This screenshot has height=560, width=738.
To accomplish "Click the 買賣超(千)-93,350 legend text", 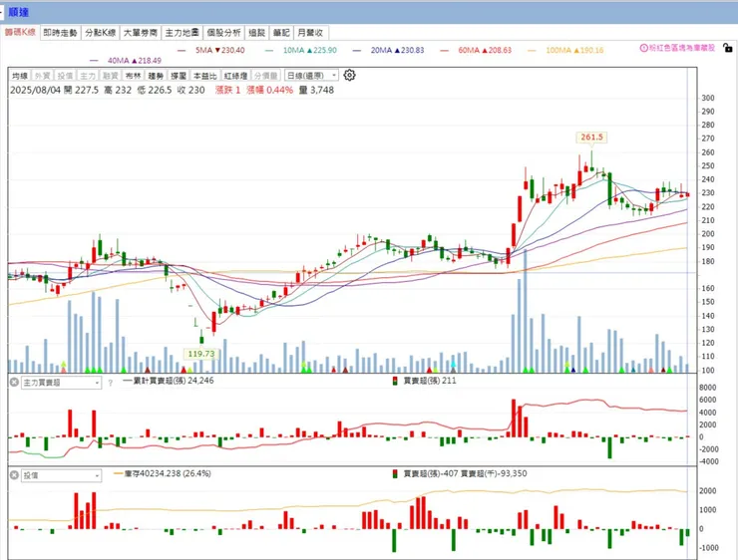I will 494,473.
